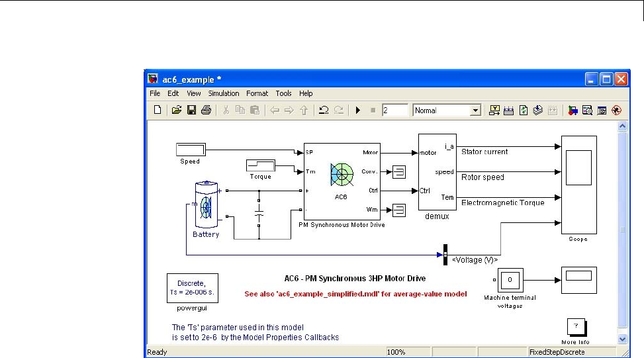The height and width of the screenshot is (358, 644).
Task: Select the Battery block icon
Action: click(x=207, y=204)
